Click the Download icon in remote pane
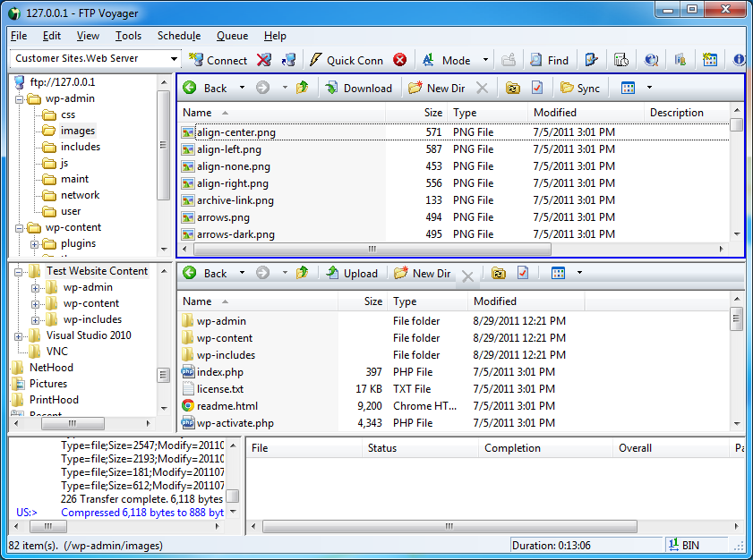 [x=331, y=88]
